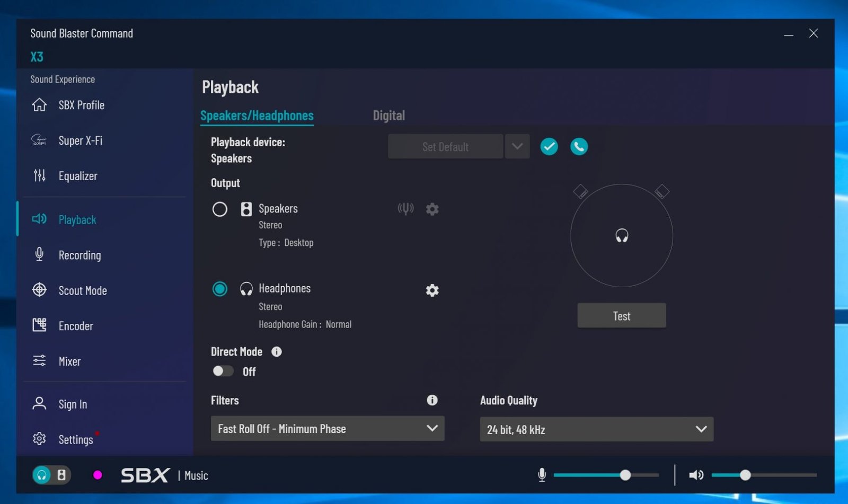Click the Music profile label

point(196,475)
